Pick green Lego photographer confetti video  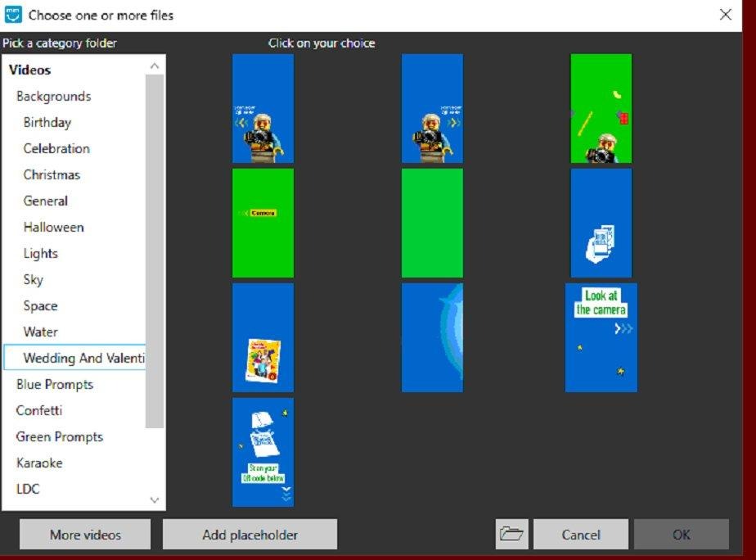click(x=601, y=109)
